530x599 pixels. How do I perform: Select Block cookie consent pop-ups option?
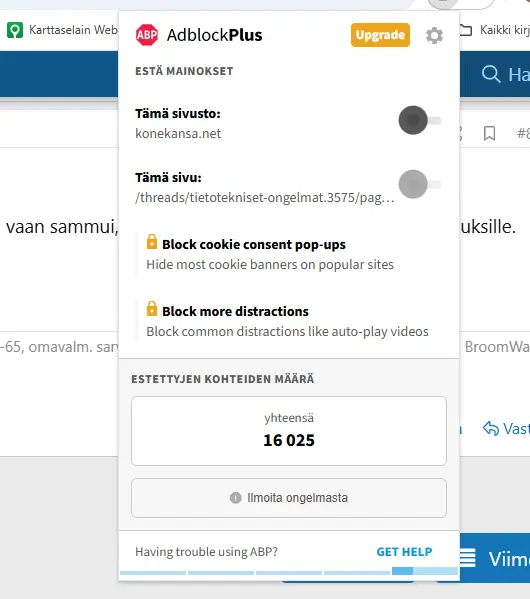pos(254,244)
